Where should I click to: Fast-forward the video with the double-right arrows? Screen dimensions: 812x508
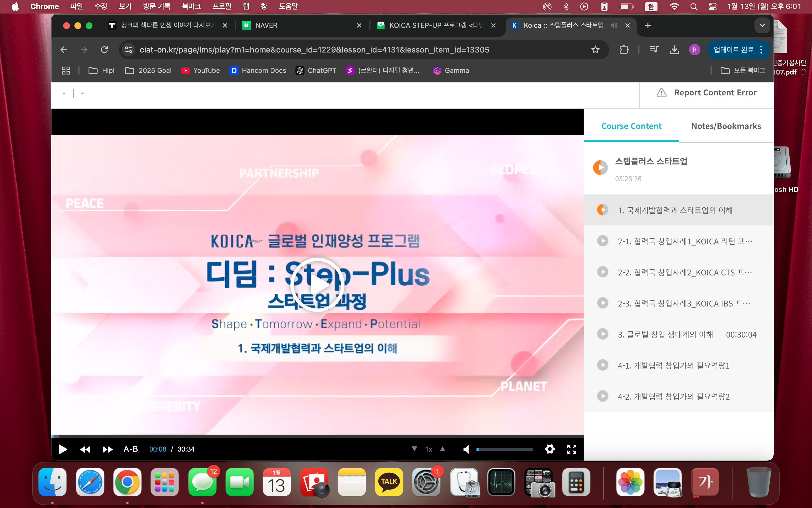pos(107,449)
